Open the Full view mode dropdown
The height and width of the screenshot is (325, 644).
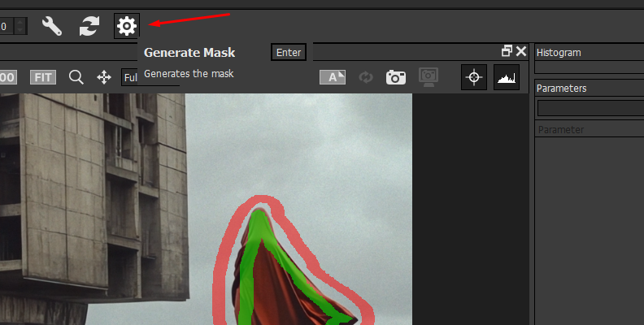tap(129, 77)
